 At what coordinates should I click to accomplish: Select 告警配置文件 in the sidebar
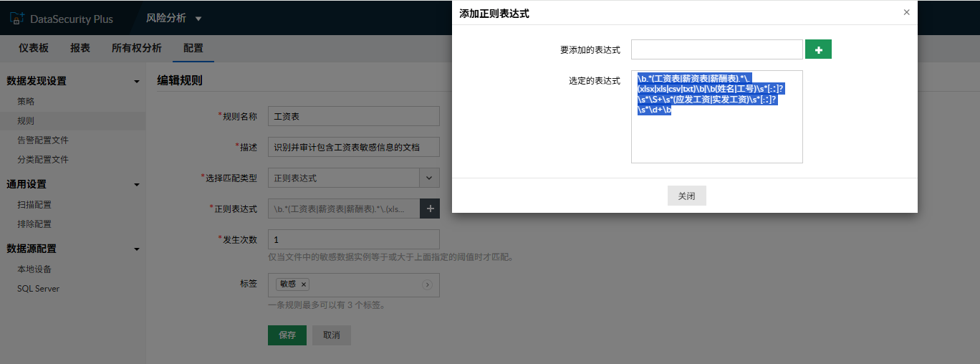(43, 140)
